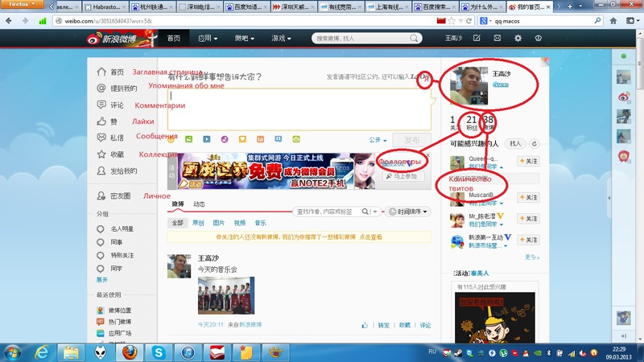Expand the 应用 dropdown in top navigation
The width and height of the screenshot is (644, 362).
click(x=208, y=38)
